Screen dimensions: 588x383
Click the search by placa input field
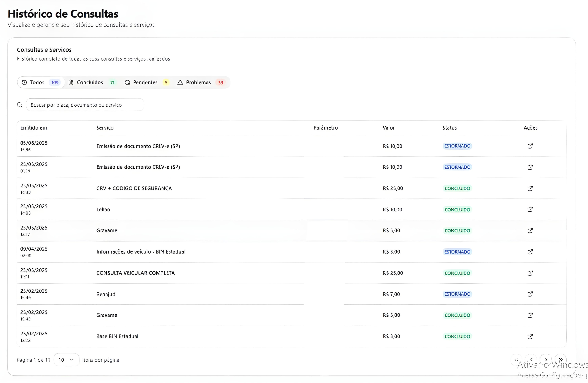pyautogui.click(x=85, y=105)
